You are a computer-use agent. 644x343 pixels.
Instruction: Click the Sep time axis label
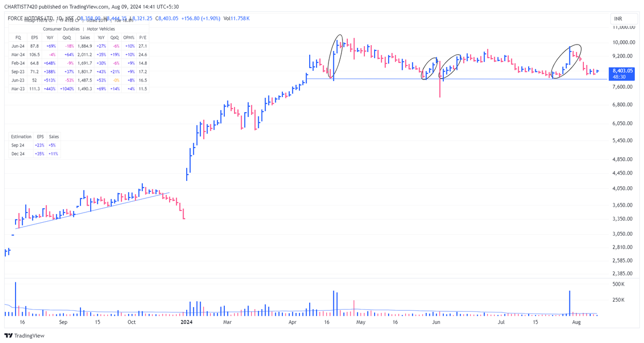63,322
